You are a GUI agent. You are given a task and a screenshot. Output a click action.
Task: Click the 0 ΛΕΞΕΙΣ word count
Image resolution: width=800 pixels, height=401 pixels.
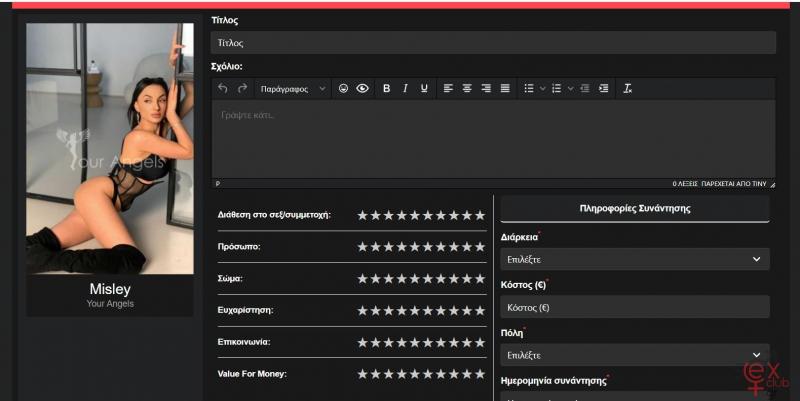pos(685,184)
